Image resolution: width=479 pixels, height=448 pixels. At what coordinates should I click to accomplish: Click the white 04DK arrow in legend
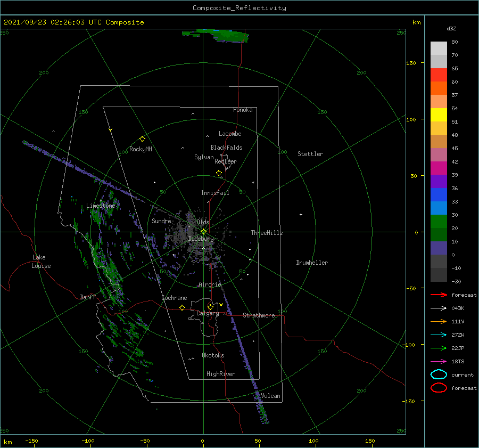tap(439, 308)
